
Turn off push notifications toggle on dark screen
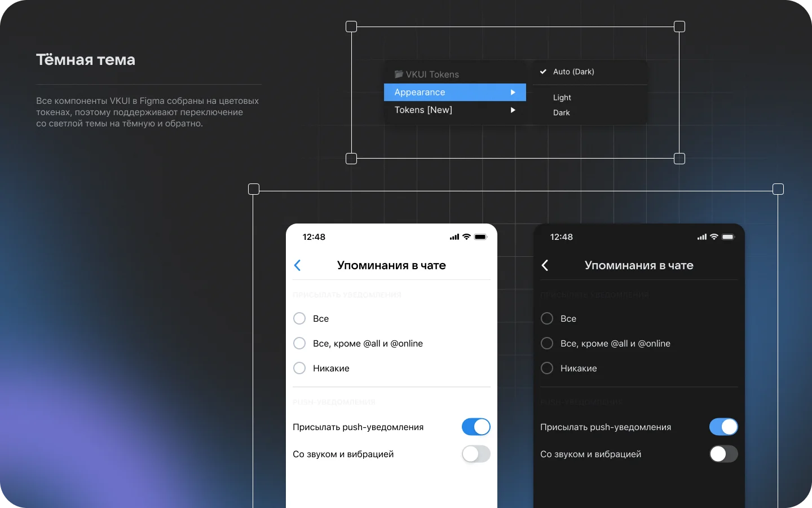pyautogui.click(x=723, y=427)
